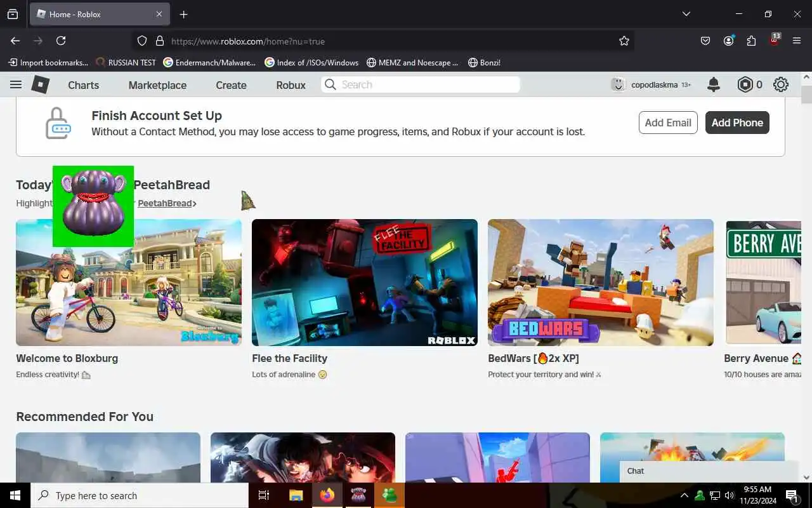
Task: Open the notifications bell
Action: 714,84
